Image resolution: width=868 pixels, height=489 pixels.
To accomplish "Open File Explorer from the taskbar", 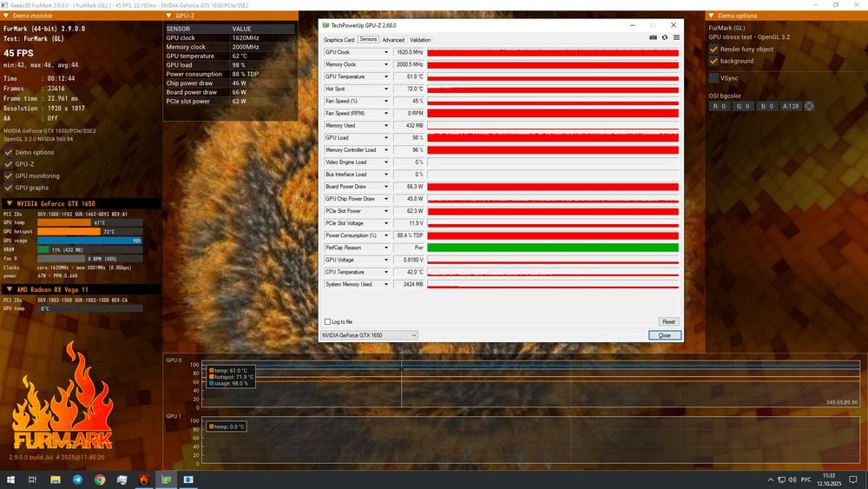I will (56, 479).
